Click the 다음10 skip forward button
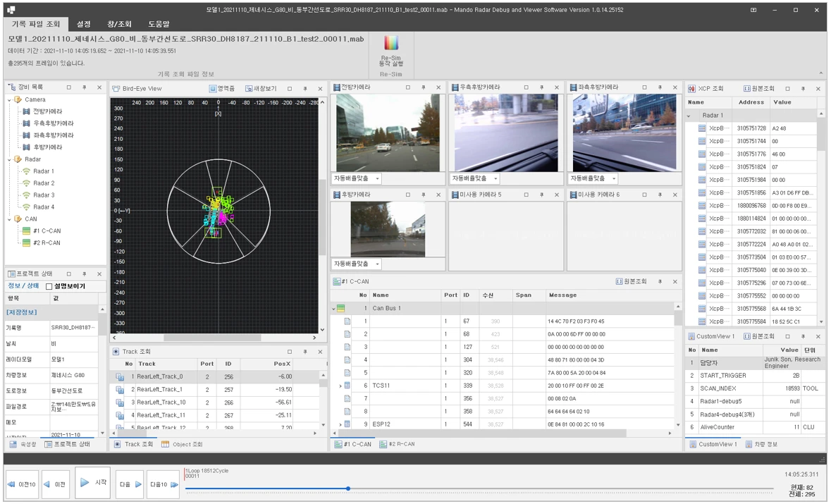 (164, 484)
